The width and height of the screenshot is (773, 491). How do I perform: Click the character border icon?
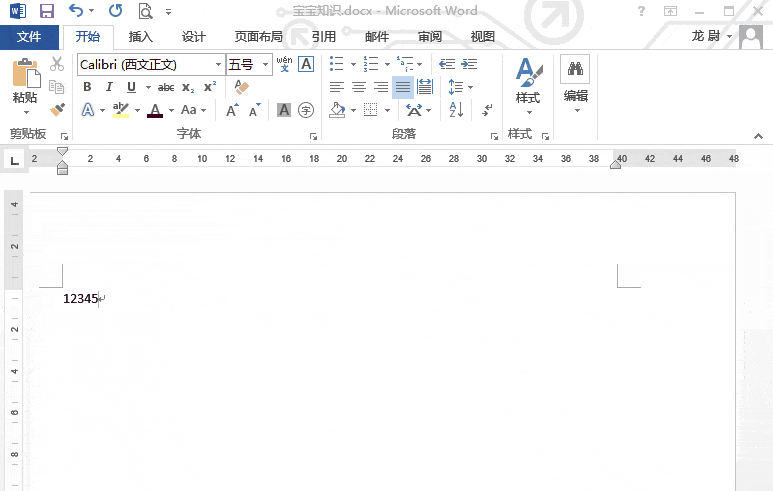click(x=306, y=64)
